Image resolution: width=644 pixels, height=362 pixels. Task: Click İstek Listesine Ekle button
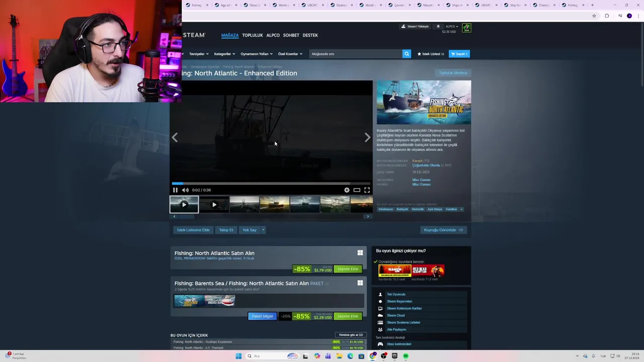[x=193, y=230]
